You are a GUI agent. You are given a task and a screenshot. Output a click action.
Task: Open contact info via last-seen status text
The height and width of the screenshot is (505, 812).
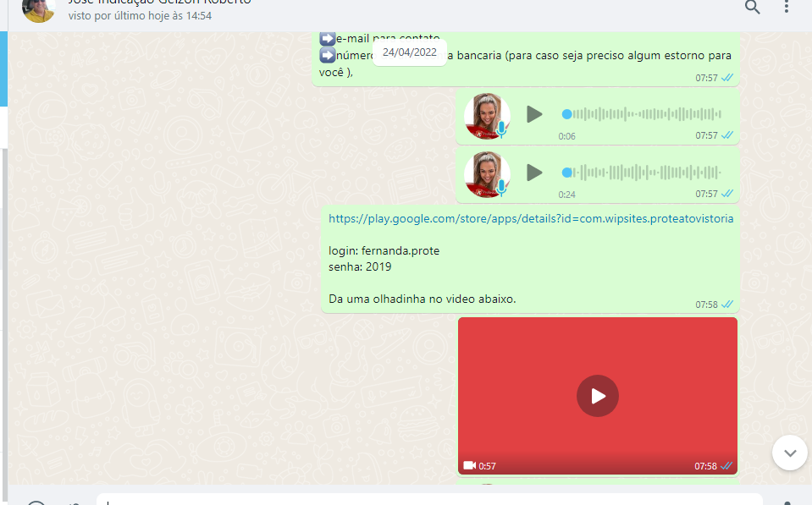(x=140, y=16)
